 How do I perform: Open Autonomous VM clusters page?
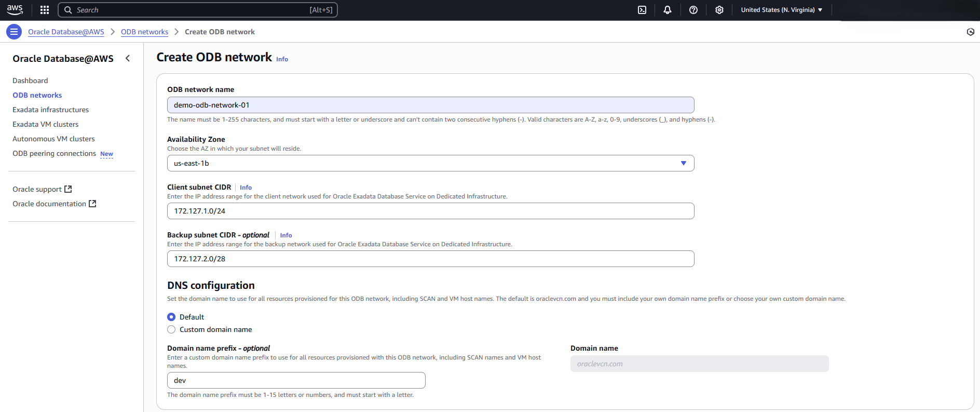(x=53, y=139)
